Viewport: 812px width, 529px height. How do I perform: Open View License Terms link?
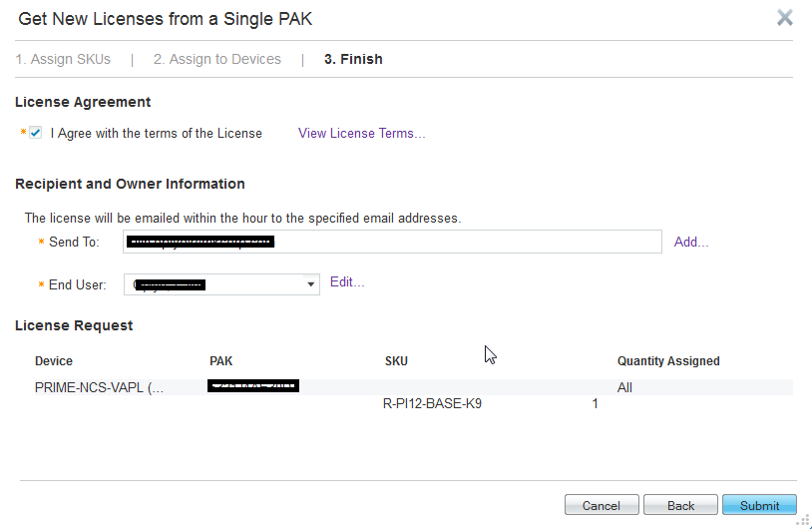click(361, 133)
